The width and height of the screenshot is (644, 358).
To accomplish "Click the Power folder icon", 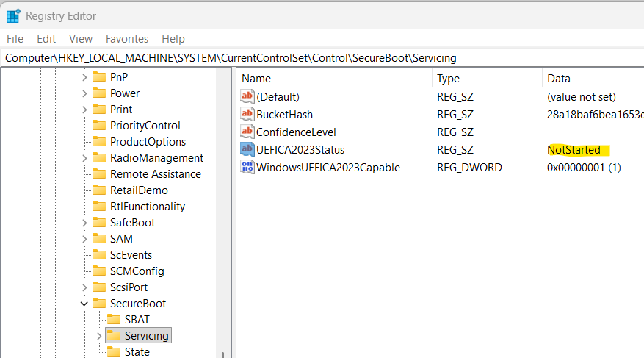I will pyautogui.click(x=99, y=93).
